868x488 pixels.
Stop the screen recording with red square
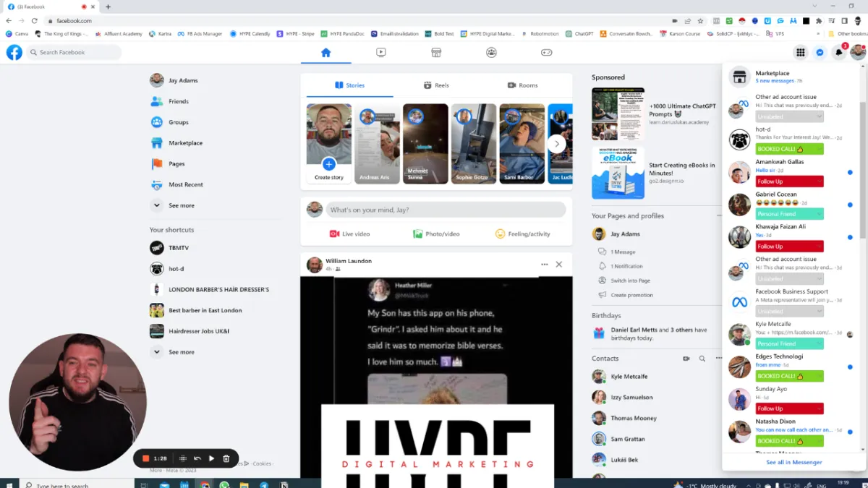(x=145, y=458)
